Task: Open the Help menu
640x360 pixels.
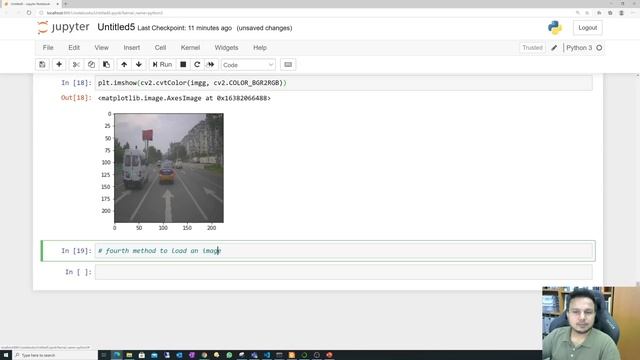Action: (260, 48)
